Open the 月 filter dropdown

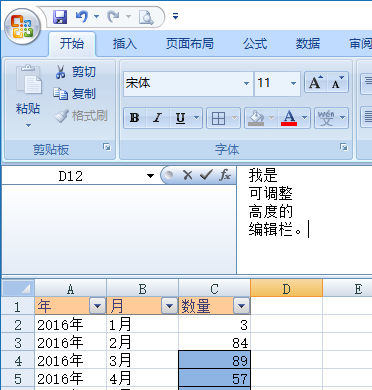pyautogui.click(x=169, y=306)
